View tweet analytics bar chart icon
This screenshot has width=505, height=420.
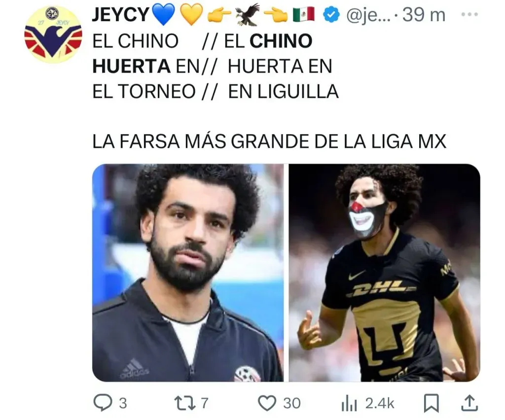(x=349, y=404)
